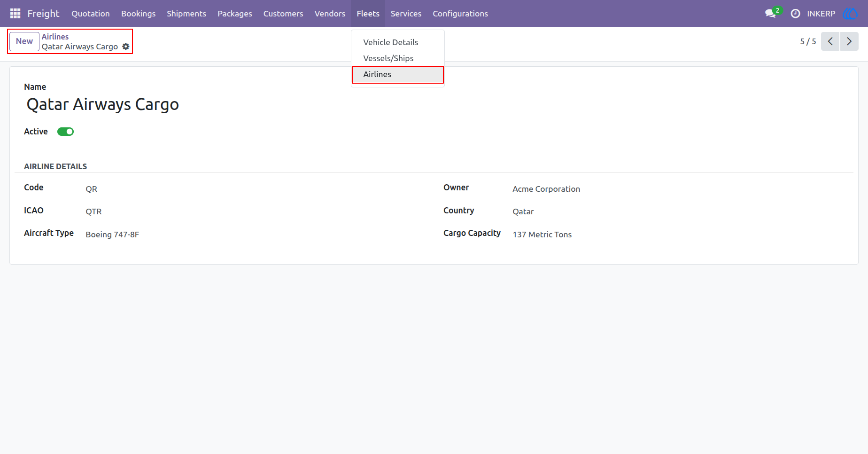Click the Freight app title

tap(43, 14)
